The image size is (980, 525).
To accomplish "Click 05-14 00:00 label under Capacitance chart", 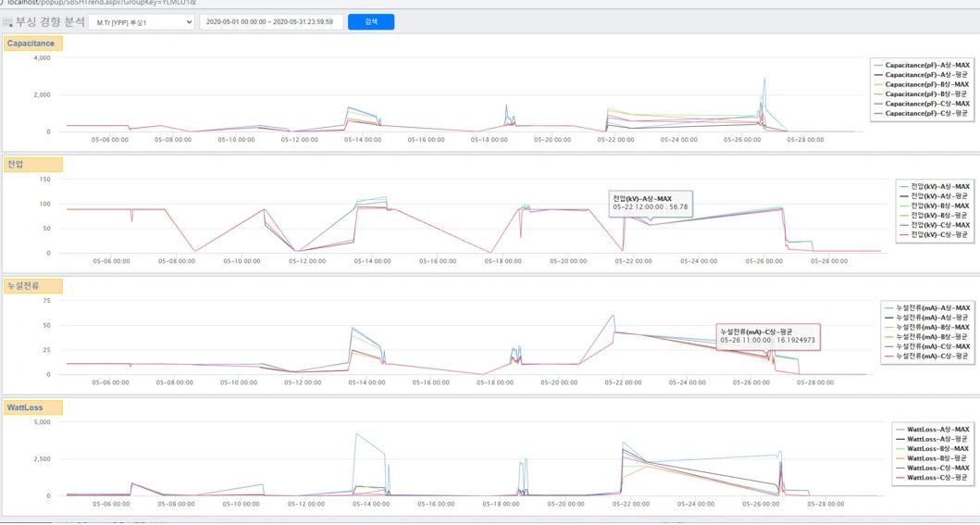I will click(x=363, y=140).
